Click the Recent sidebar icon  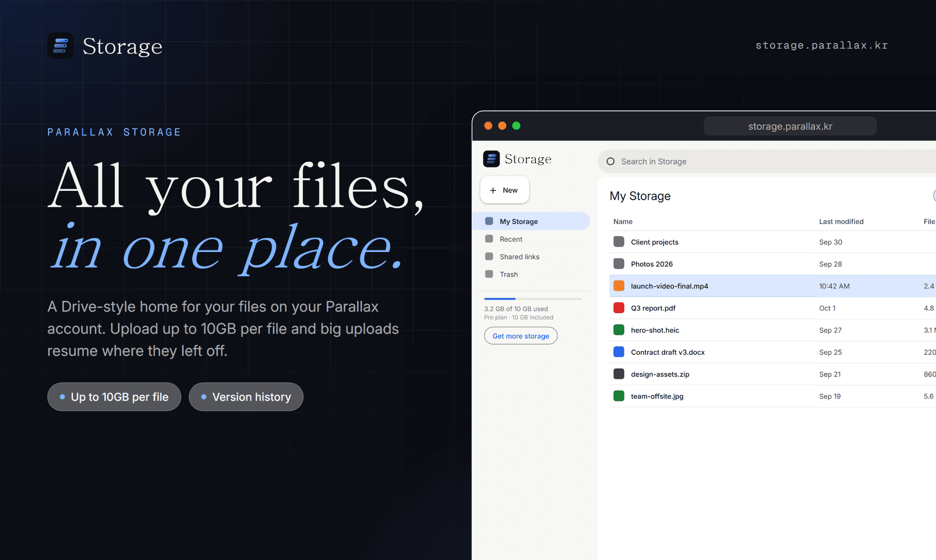coord(489,239)
